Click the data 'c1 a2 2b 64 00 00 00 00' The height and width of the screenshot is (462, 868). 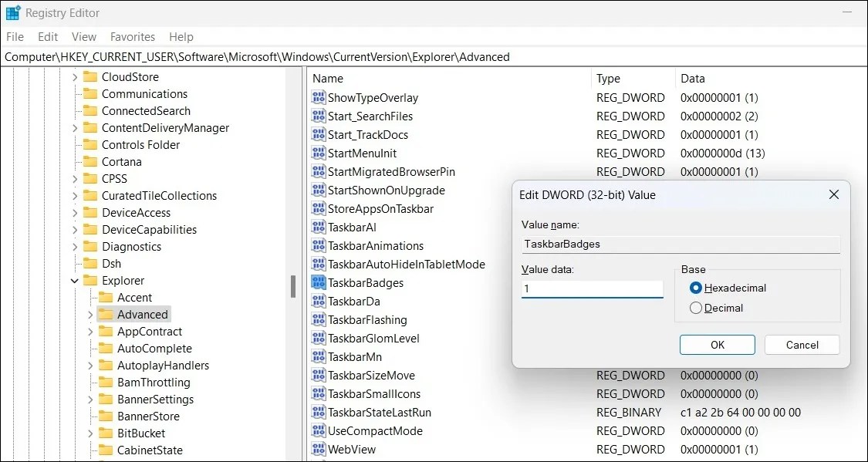pyautogui.click(x=741, y=413)
